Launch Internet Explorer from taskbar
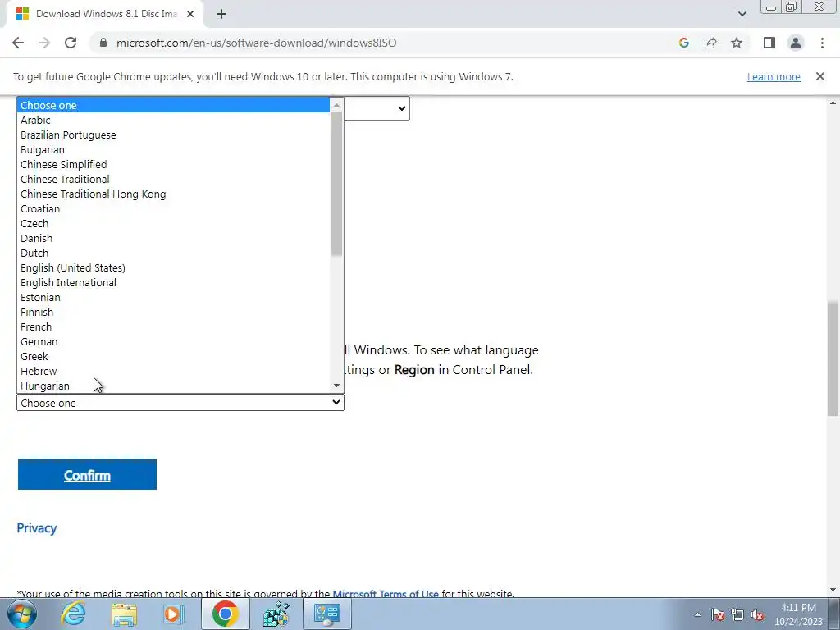The width and height of the screenshot is (840, 630). (x=73, y=614)
